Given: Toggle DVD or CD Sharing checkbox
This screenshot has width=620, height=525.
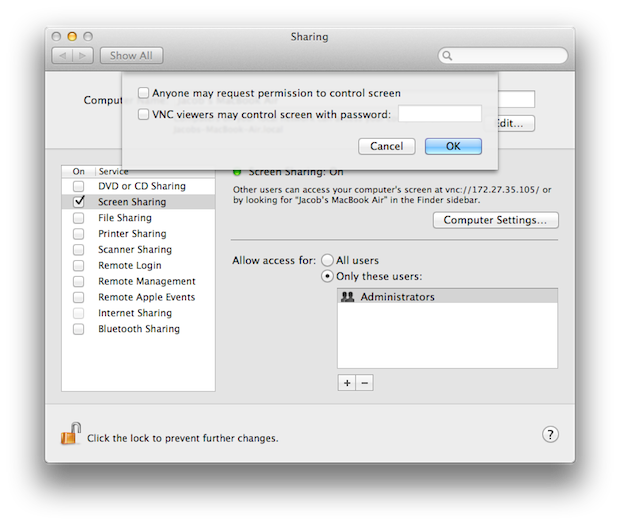Looking at the screenshot, I should coord(79,186).
